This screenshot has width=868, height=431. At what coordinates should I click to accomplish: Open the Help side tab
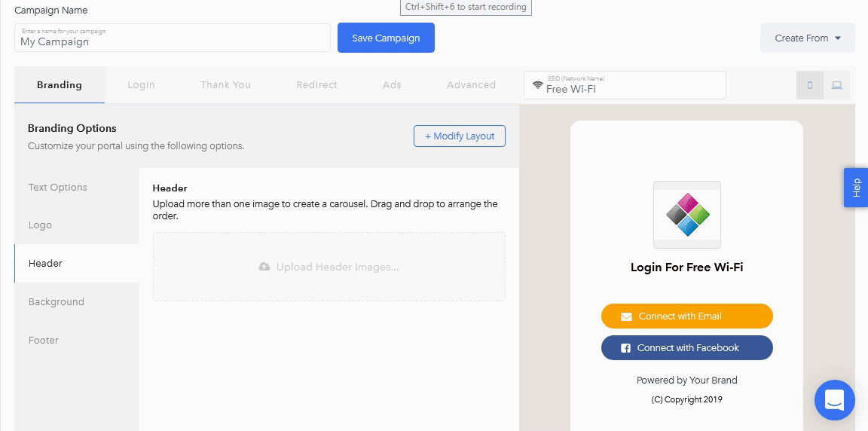coord(856,188)
